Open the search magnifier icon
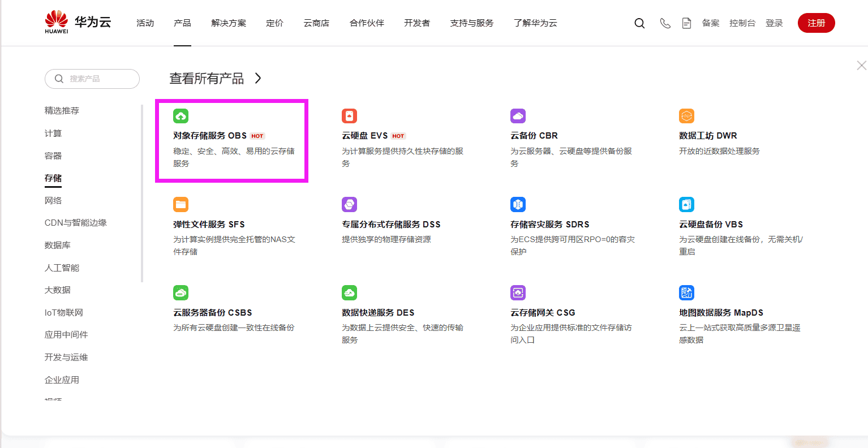The image size is (868, 448). pyautogui.click(x=639, y=23)
